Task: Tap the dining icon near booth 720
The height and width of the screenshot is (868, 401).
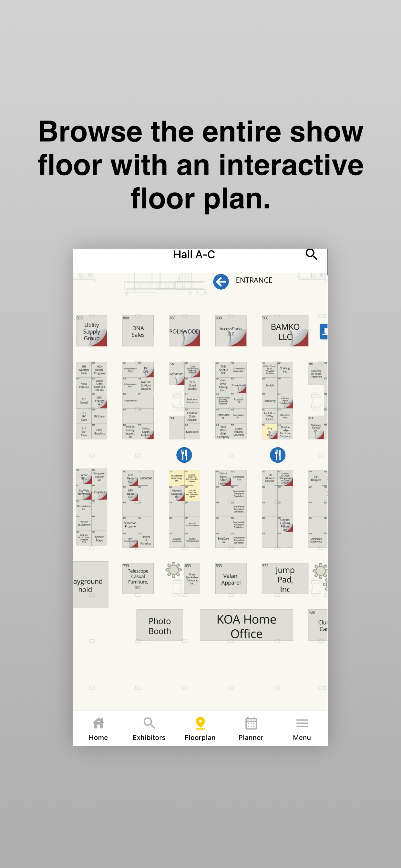Action: [184, 455]
